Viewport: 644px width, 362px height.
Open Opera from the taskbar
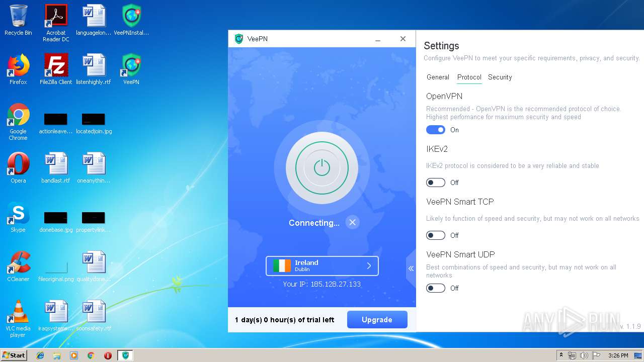click(108, 355)
